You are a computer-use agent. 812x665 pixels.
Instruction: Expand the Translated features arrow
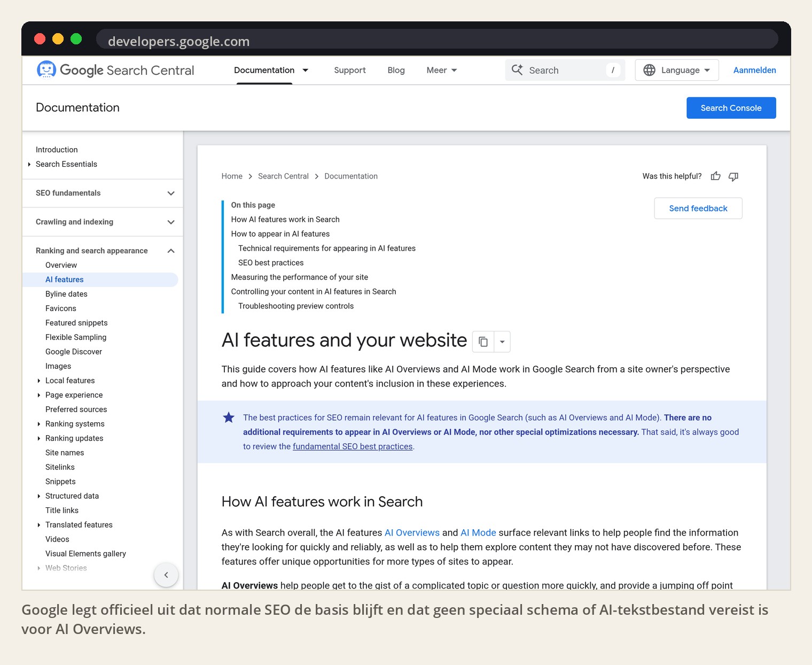(x=38, y=525)
